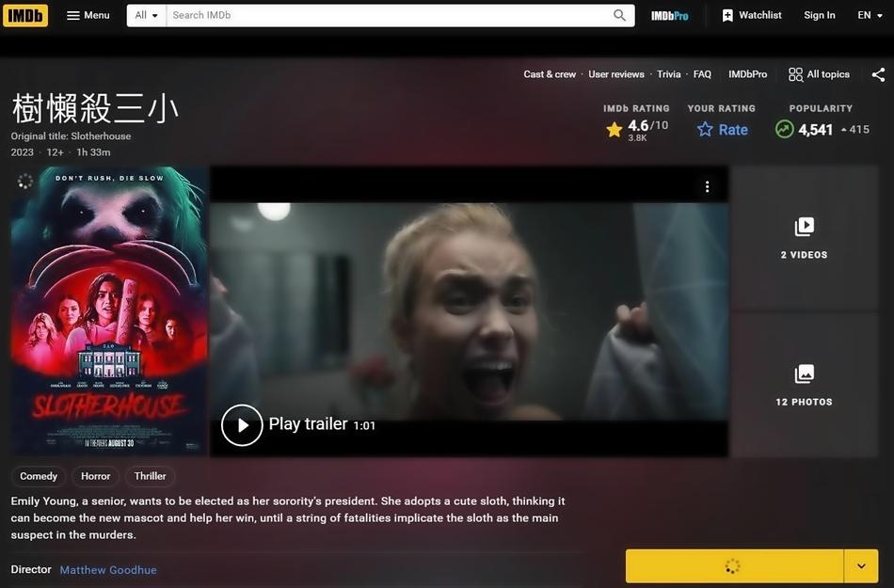Open the Slotherhouse poster image
Screen dimensions: 894x588
pyautogui.click(x=109, y=311)
